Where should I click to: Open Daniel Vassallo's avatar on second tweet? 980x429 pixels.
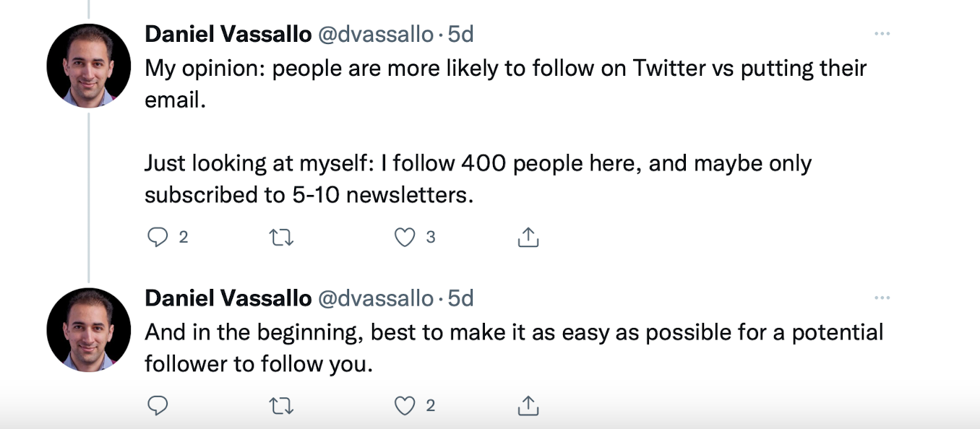88,330
